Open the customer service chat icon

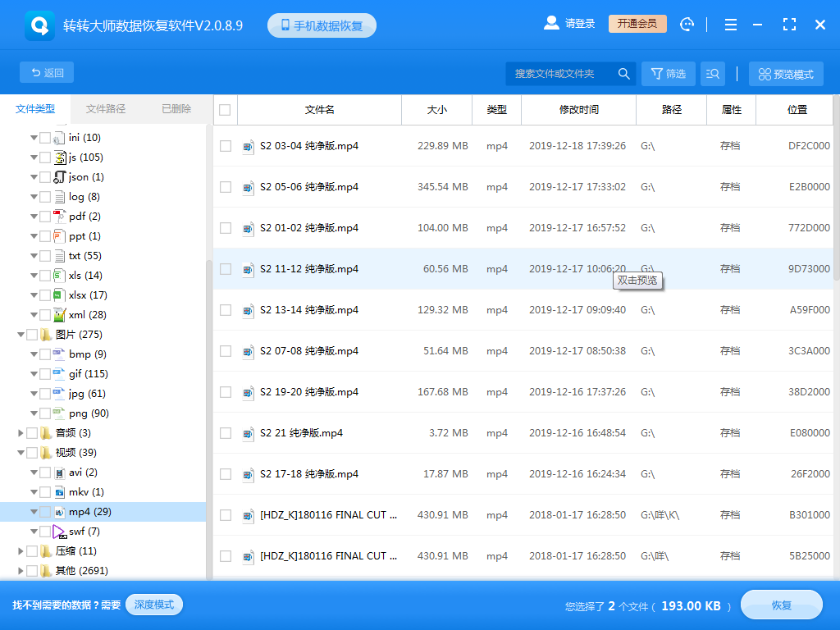pyautogui.click(x=687, y=24)
